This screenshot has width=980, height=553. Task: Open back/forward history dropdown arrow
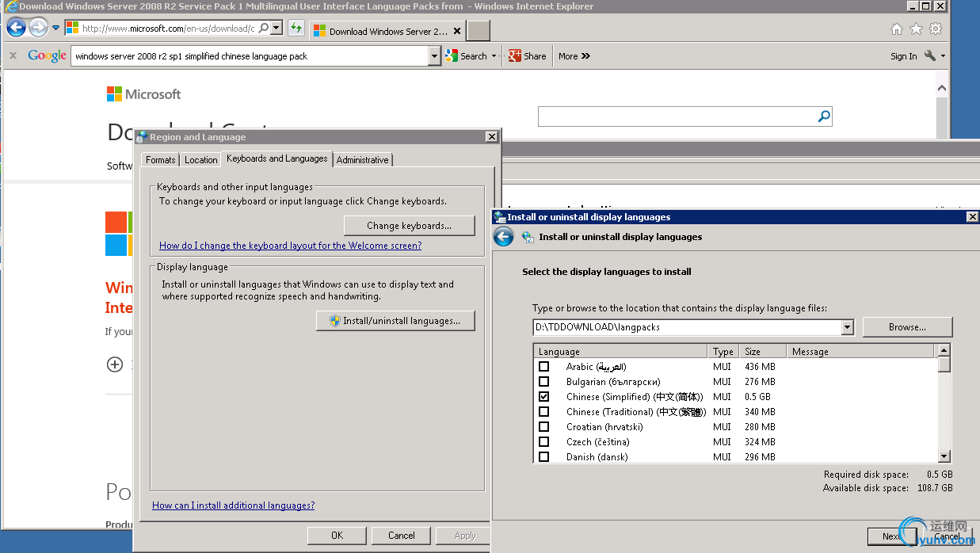coord(56,28)
